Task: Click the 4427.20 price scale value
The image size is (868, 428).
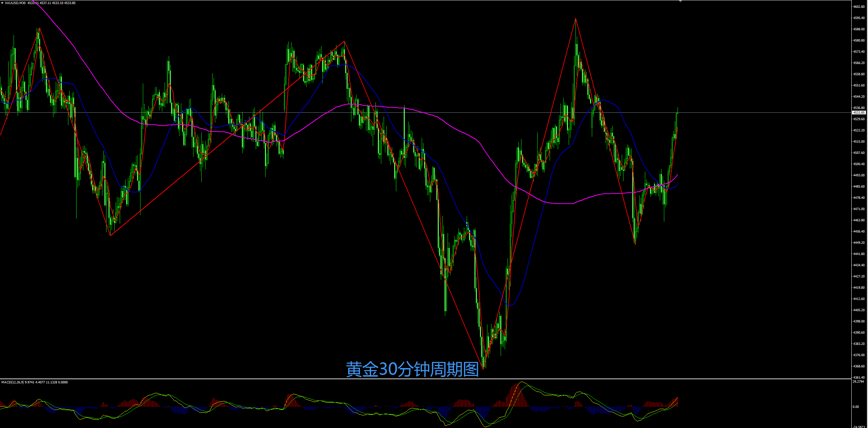Action: [859, 276]
